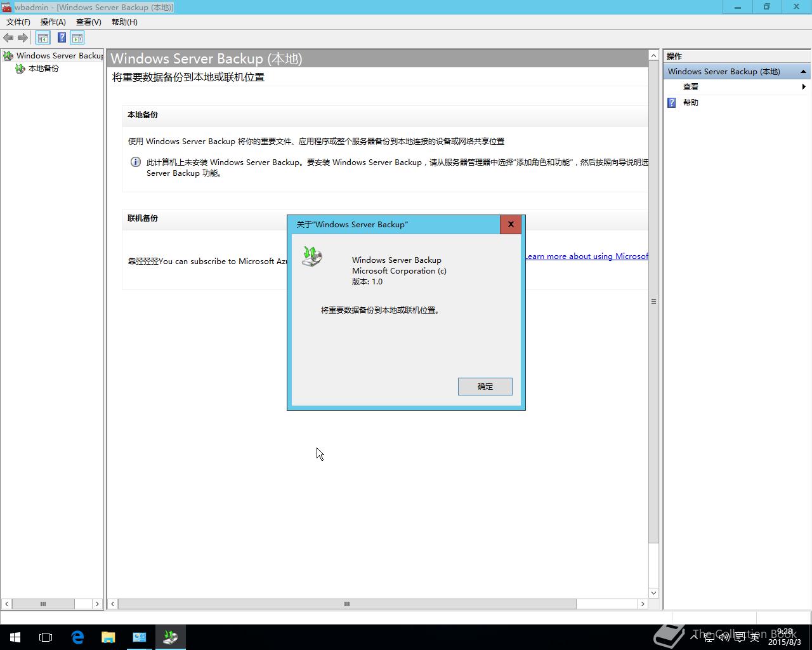Open File Explorer from taskbar
This screenshot has height=650, width=812.
(108, 637)
